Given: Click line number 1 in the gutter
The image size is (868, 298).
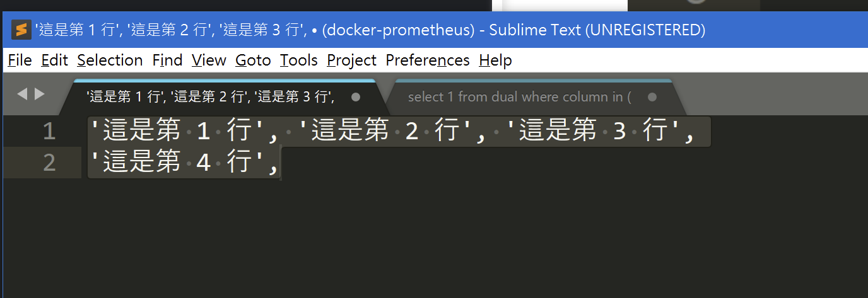Looking at the screenshot, I should tap(49, 132).
